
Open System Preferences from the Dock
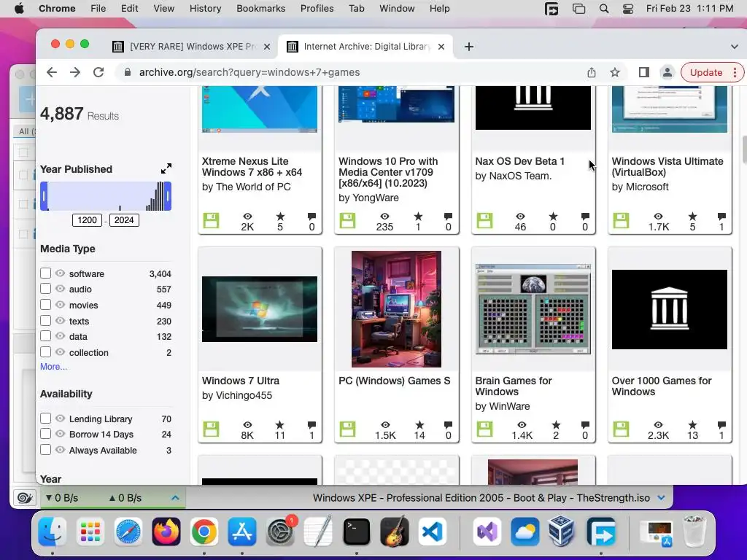[280, 532]
